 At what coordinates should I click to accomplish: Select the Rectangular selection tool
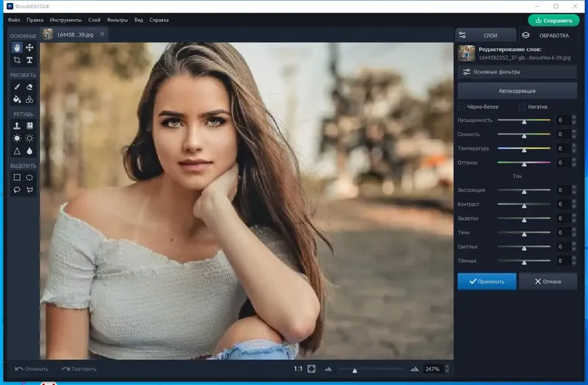coord(17,177)
